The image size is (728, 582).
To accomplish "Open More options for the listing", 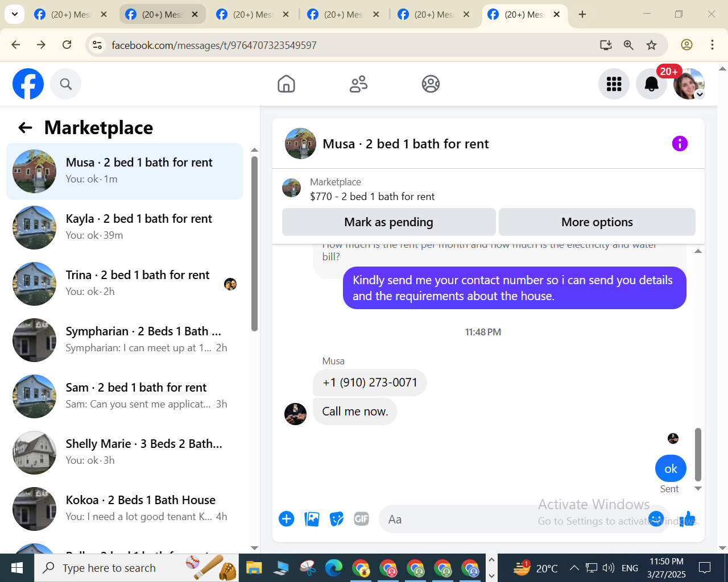I will (x=597, y=222).
